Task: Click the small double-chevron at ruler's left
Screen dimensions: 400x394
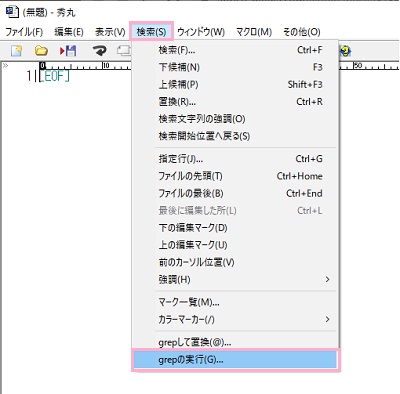Action: pyautogui.click(x=5, y=65)
